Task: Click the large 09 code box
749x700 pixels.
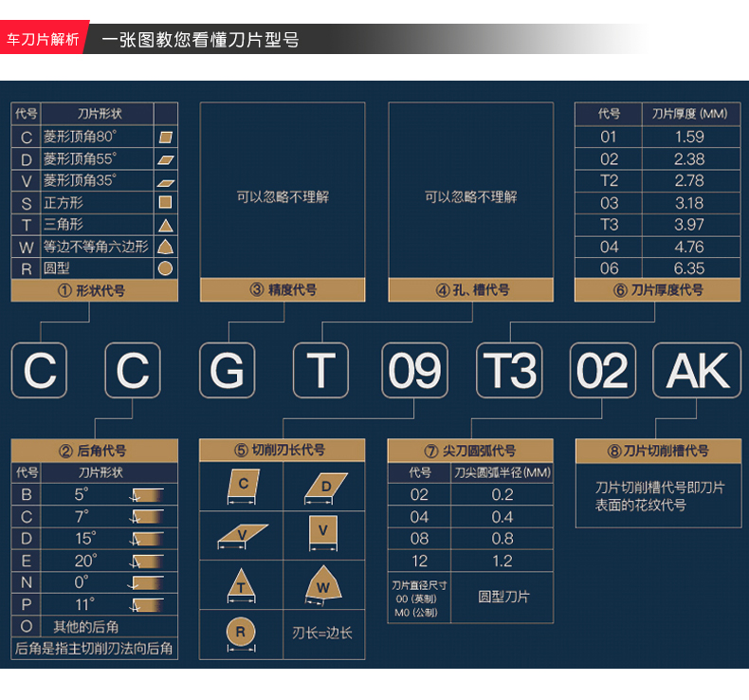Action: click(x=414, y=370)
